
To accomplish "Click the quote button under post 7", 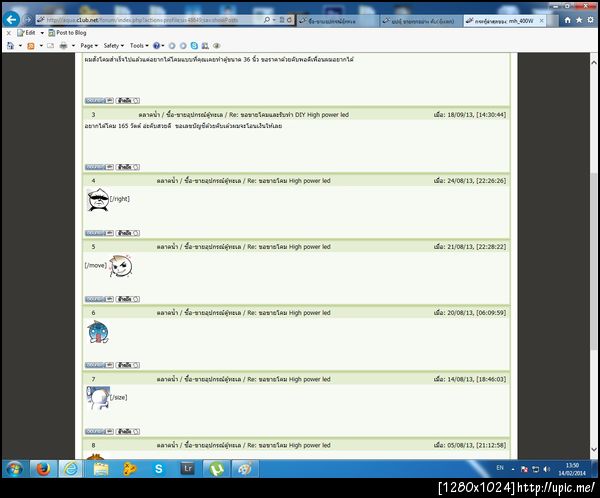I will (x=128, y=431).
